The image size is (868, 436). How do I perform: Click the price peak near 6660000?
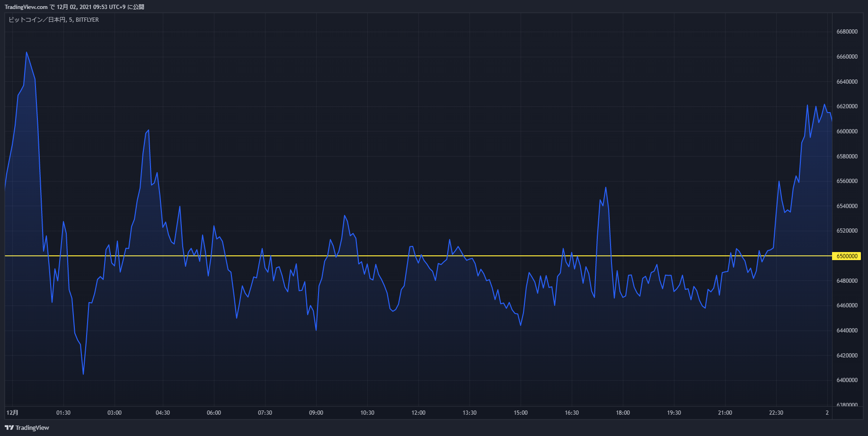27,52
